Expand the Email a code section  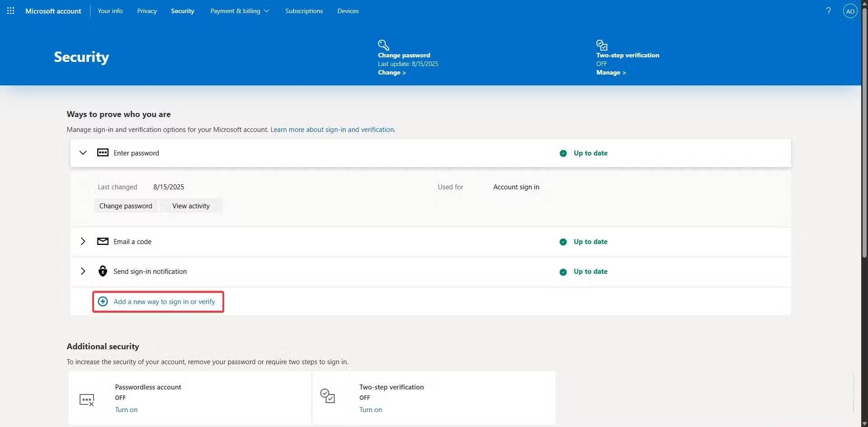(83, 241)
